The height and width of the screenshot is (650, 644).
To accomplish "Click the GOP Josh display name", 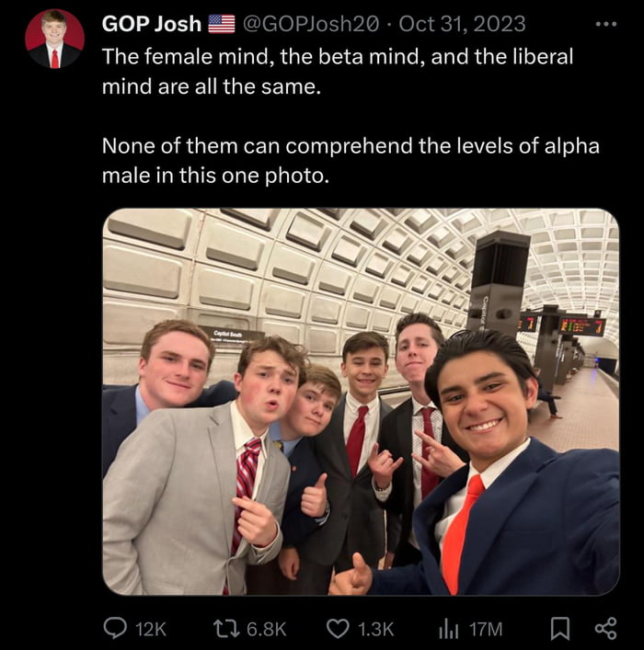I will (x=151, y=23).
